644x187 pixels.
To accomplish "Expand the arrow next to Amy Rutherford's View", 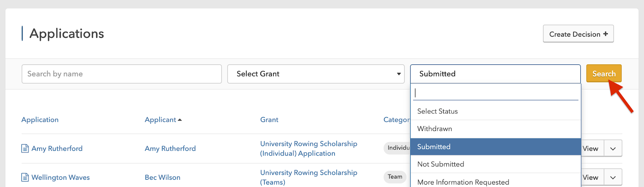I will (x=613, y=149).
